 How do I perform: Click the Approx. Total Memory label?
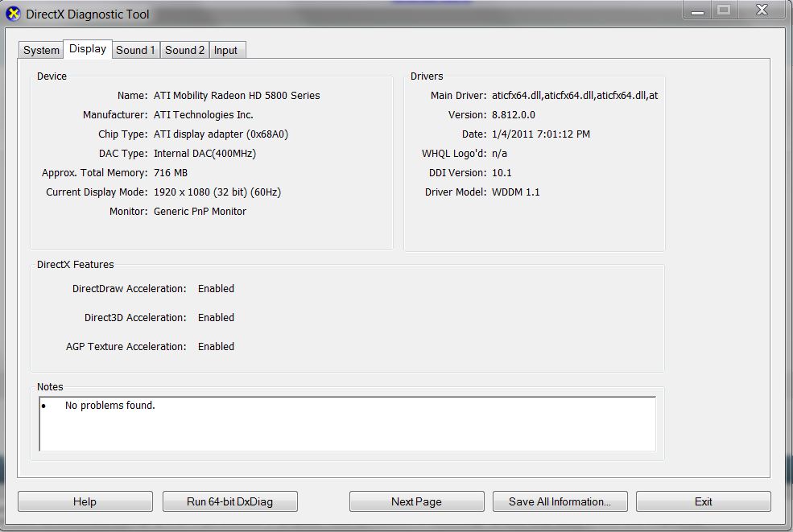94,173
